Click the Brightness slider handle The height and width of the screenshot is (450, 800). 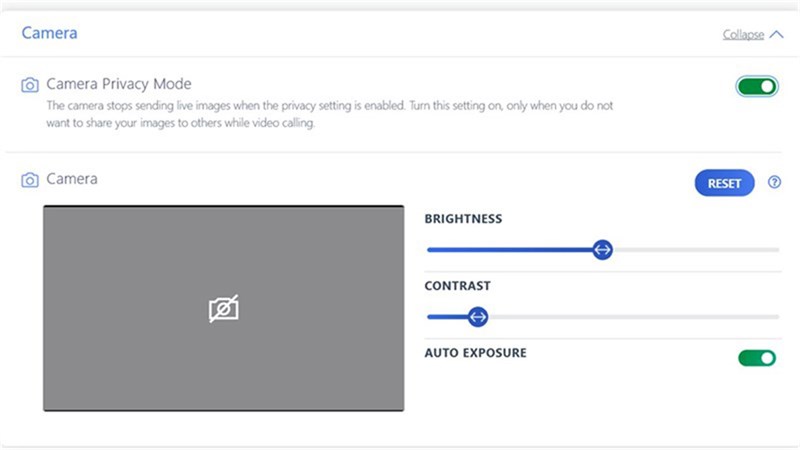603,250
